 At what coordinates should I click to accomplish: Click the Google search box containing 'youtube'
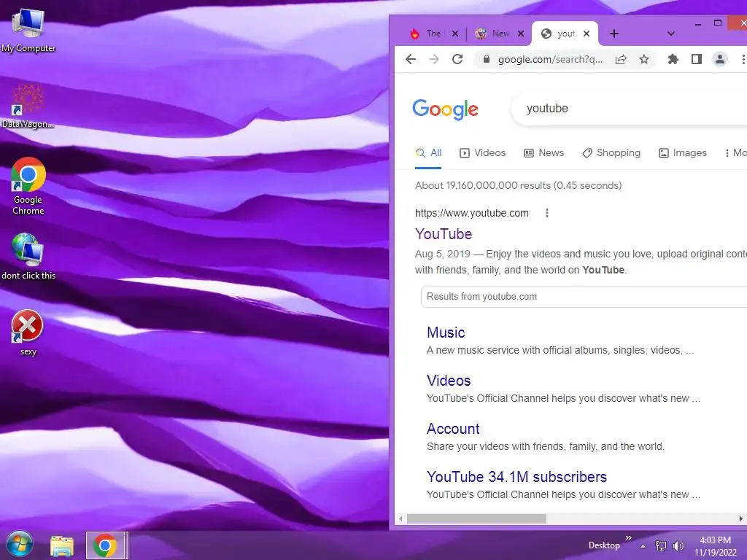629,109
